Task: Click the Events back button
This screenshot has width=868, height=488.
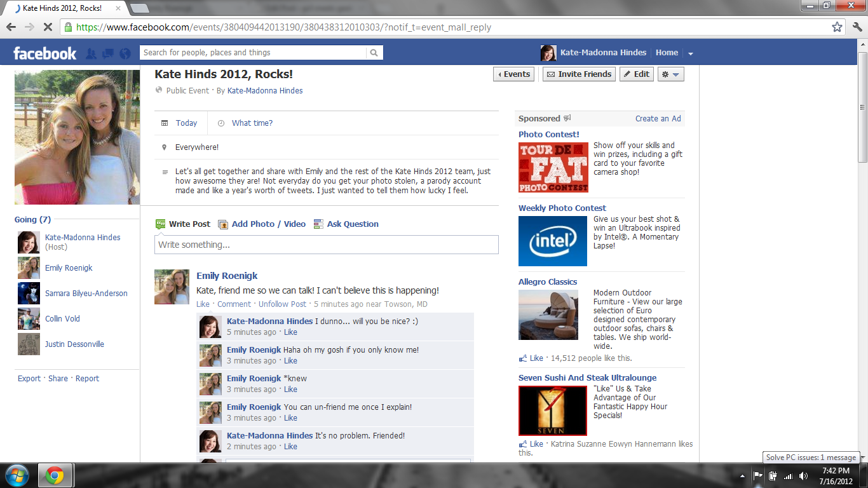Action: pyautogui.click(x=513, y=74)
